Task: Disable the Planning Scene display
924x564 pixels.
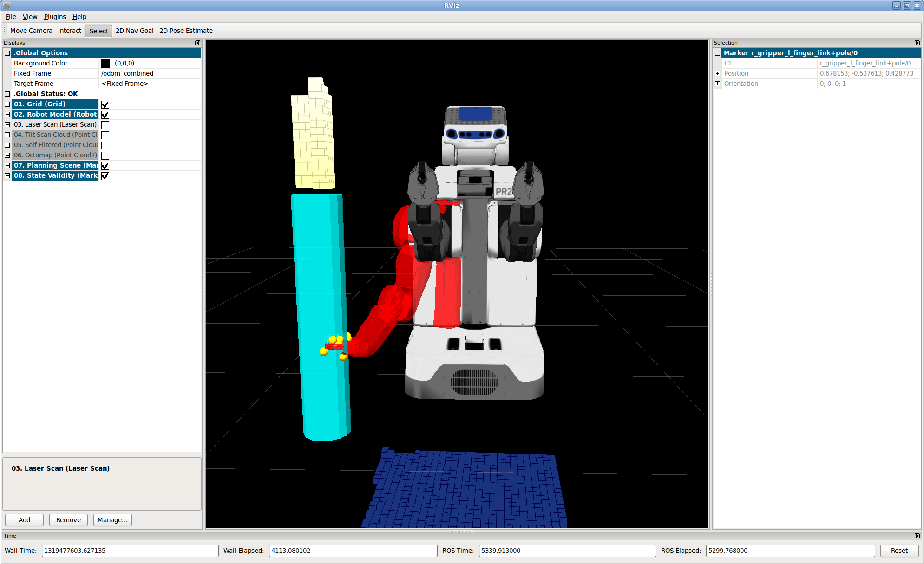Action: pos(105,166)
